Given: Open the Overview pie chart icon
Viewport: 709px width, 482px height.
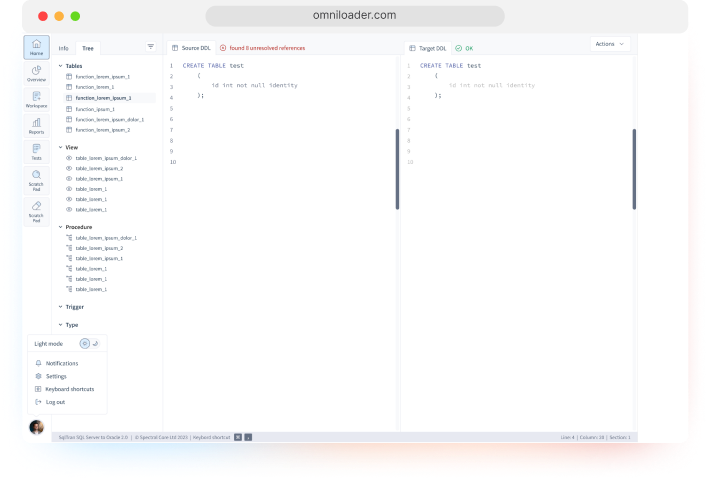Looking at the screenshot, I should tap(37, 74).
